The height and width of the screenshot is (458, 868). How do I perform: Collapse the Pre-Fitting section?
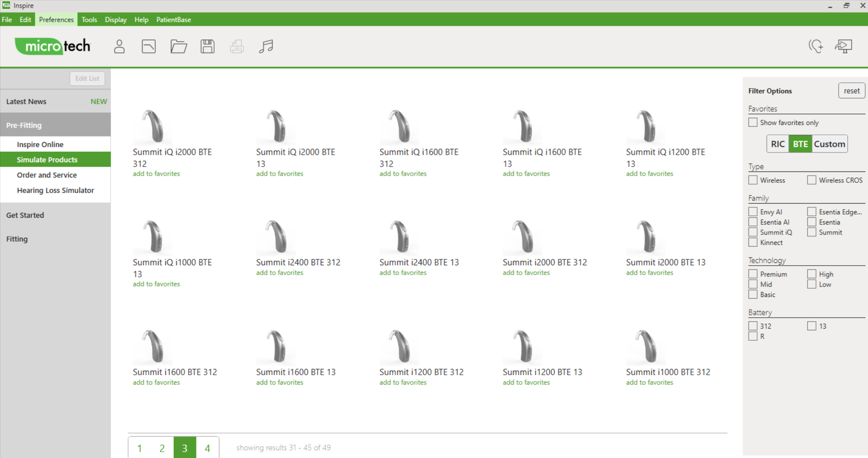[x=55, y=125]
